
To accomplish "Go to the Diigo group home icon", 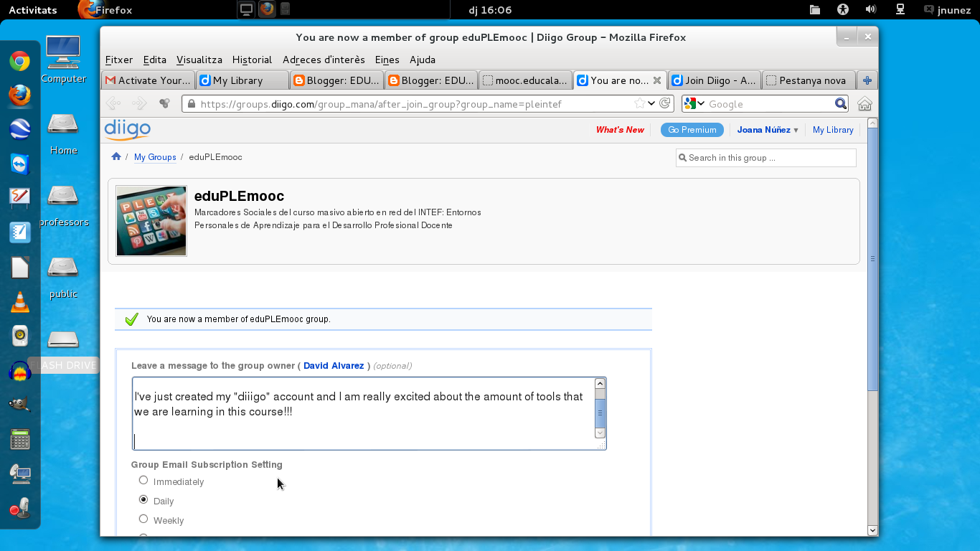I will (x=116, y=157).
